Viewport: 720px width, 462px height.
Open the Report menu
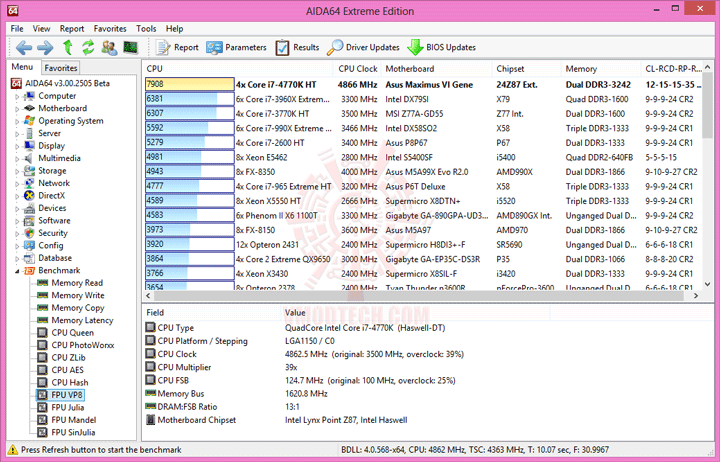(72, 28)
